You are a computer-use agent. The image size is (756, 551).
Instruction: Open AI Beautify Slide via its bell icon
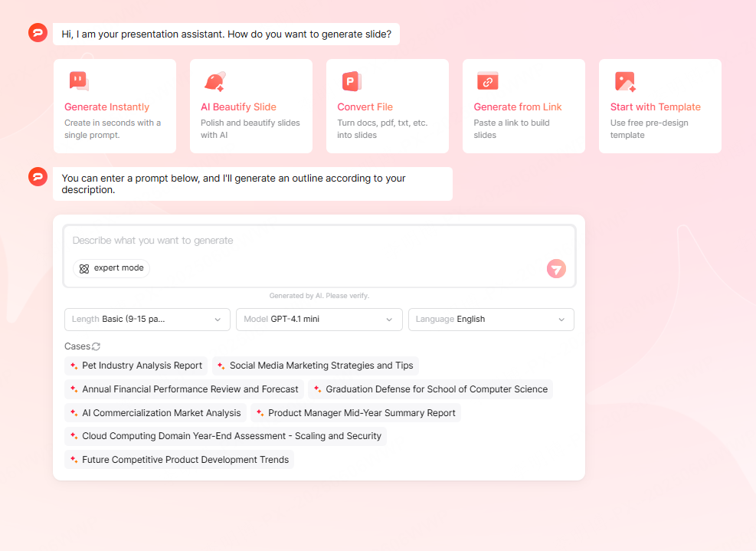tap(215, 80)
